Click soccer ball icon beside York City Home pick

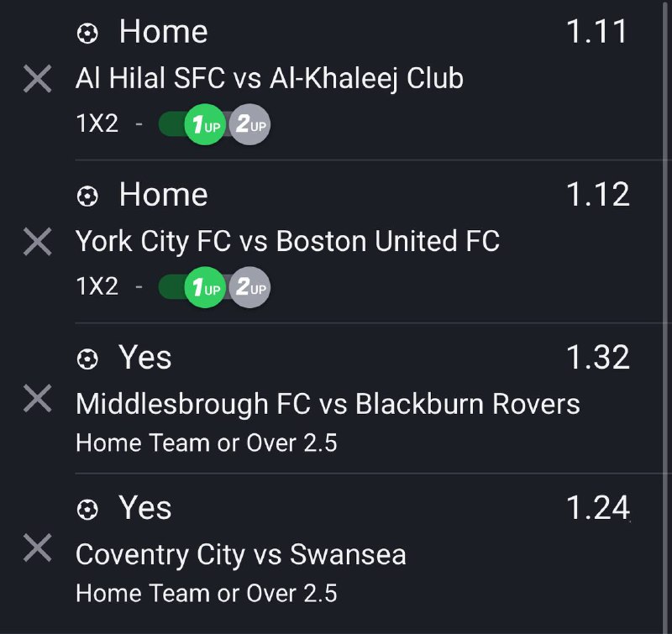pos(87,196)
